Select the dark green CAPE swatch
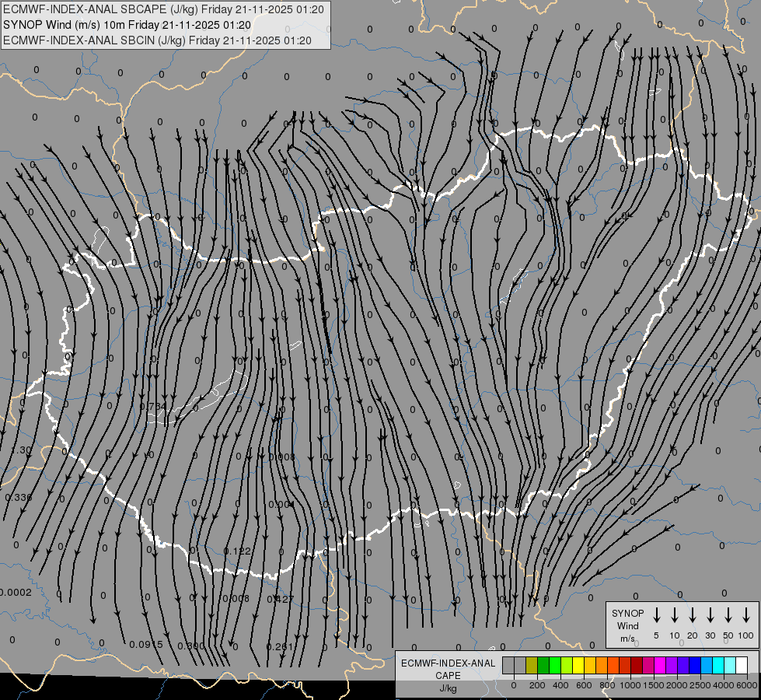 click(x=543, y=665)
